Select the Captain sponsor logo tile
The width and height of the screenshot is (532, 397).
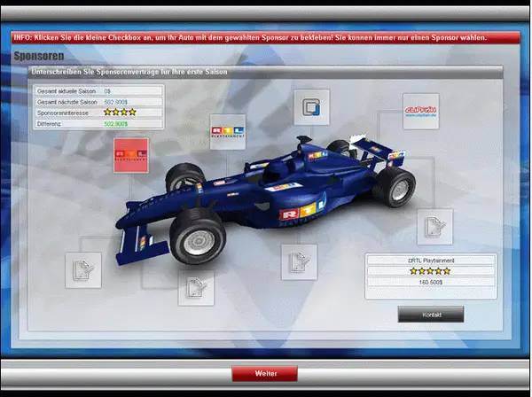click(420, 111)
